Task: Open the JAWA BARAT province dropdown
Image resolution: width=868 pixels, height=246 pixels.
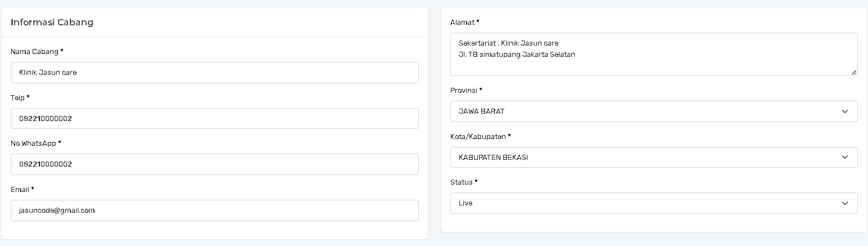Action: pos(653,111)
